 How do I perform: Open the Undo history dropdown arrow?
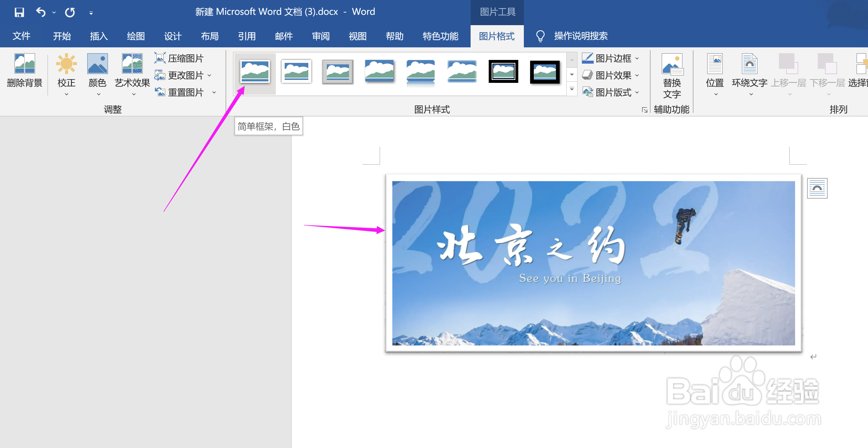[54, 13]
